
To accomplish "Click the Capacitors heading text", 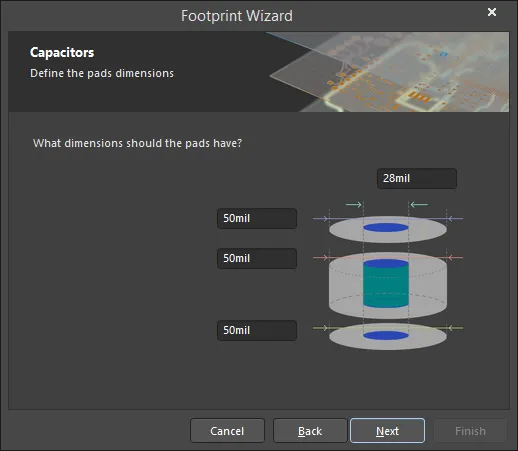I will coord(62,53).
